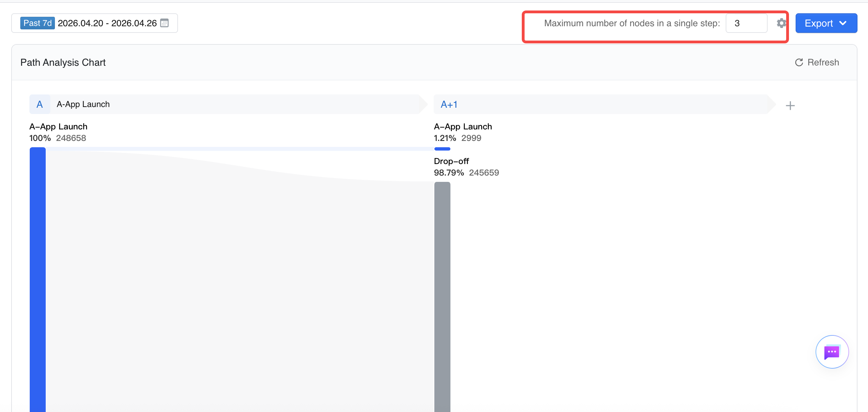Click 'Maximum number of nodes in a single step' label
868x412 pixels.
pyautogui.click(x=632, y=23)
